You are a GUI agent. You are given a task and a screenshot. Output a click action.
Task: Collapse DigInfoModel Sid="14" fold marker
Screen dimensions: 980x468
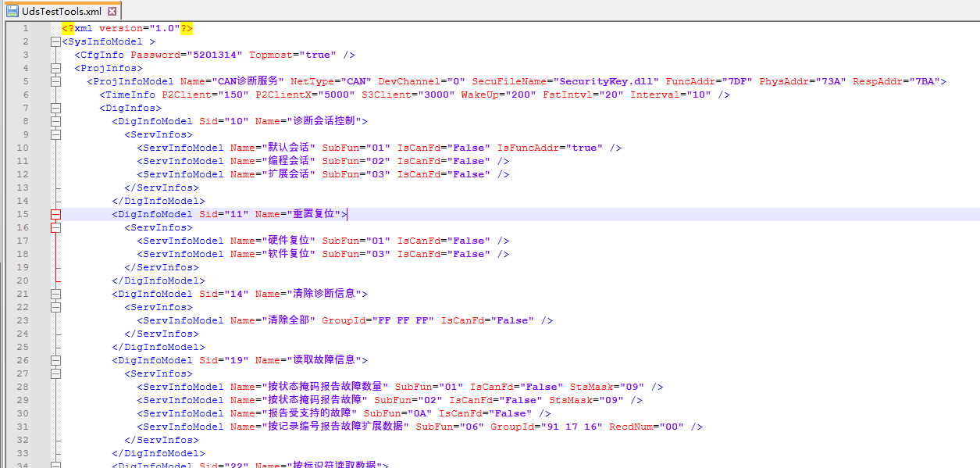(x=55, y=294)
